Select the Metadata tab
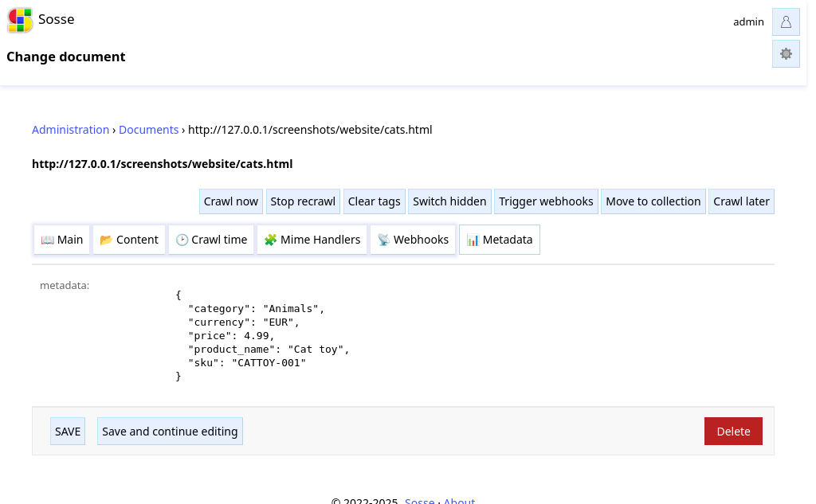The height and width of the screenshot is (504, 816). [500, 240]
